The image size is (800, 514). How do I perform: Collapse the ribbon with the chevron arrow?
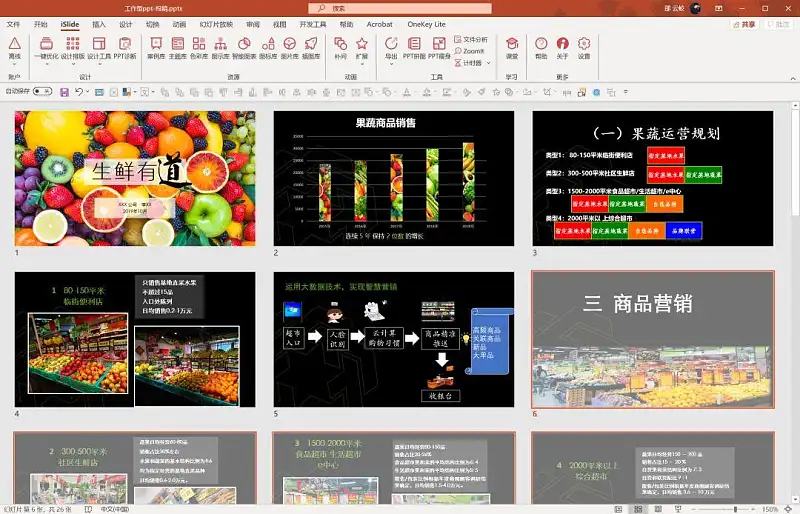tap(793, 78)
